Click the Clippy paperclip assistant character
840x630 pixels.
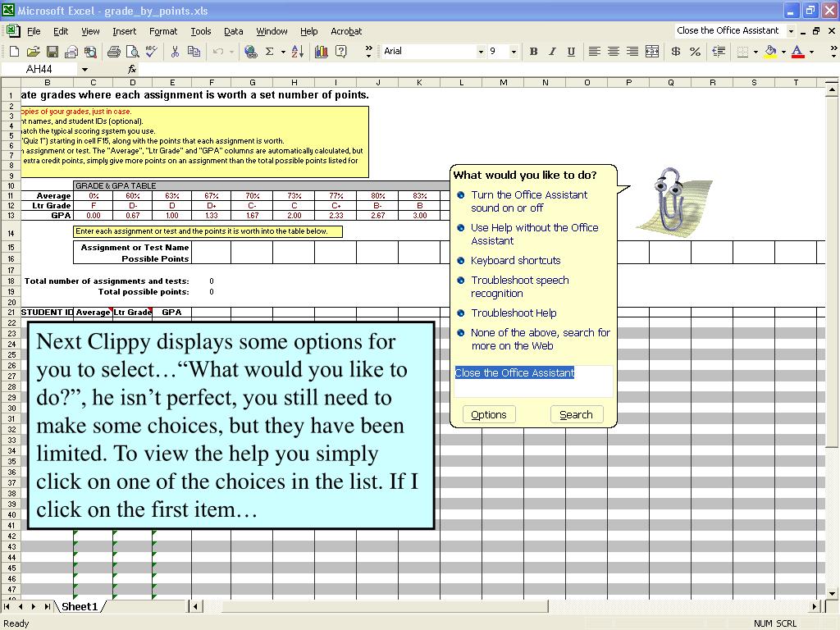[x=673, y=200]
